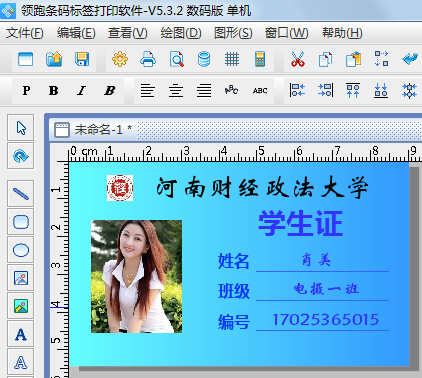Open database settings cylinder icon
The height and width of the screenshot is (378, 422).
click(204, 59)
